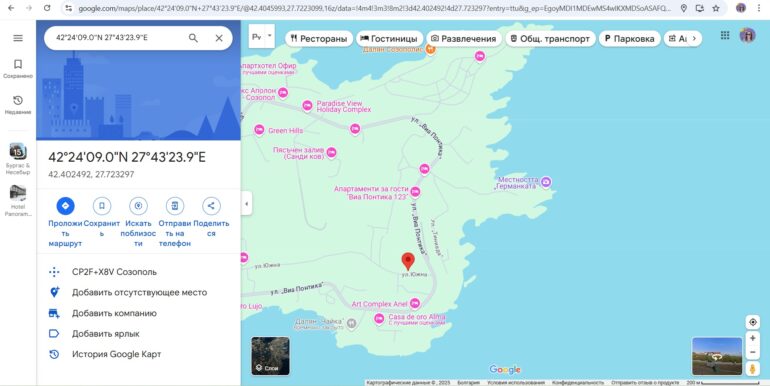Open the language dropdown (Ру)
The width and height of the screenshot is (770, 386).
click(x=261, y=37)
